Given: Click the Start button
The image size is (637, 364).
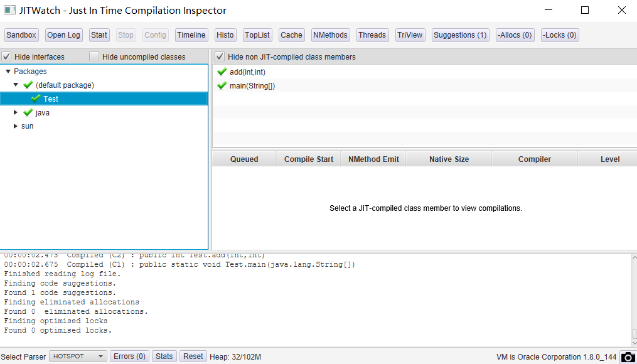Looking at the screenshot, I should pos(99,35).
